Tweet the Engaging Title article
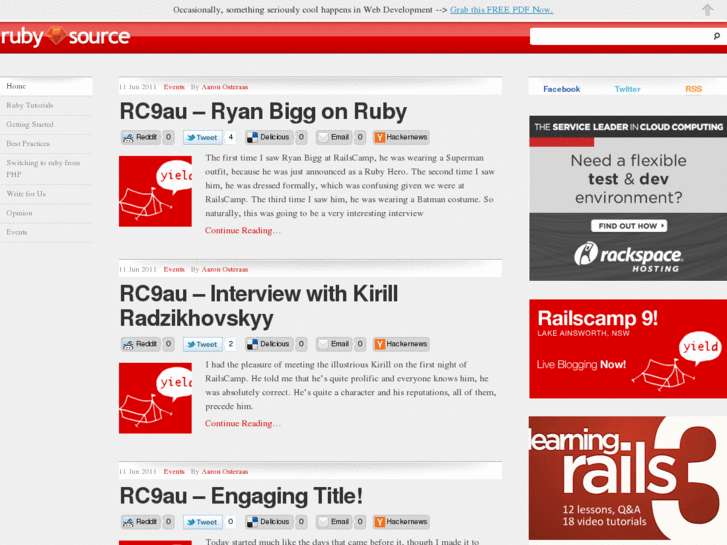727x545 pixels. pyautogui.click(x=203, y=522)
